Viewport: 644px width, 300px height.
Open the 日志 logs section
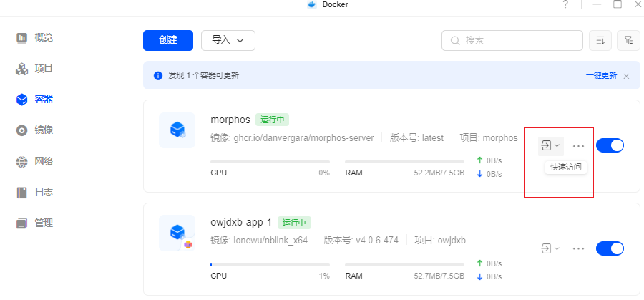click(x=35, y=193)
